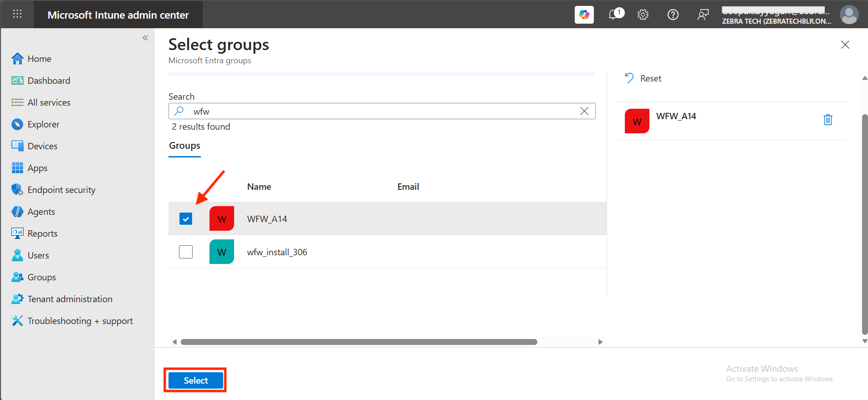
Task: Uncheck the WFW_A14 group checkbox
Action: (x=186, y=219)
